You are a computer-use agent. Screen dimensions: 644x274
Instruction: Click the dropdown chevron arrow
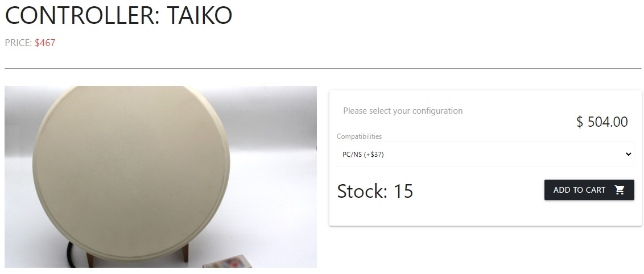click(x=628, y=154)
